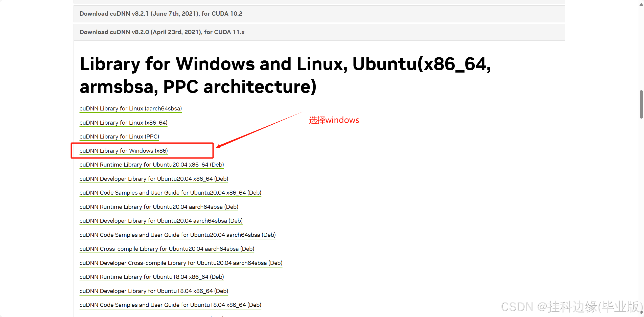Get Code Samples User Guide Ubuntu20.04 aarch64sbsa
Image resolution: width=644 pixels, height=317 pixels.
(x=177, y=235)
